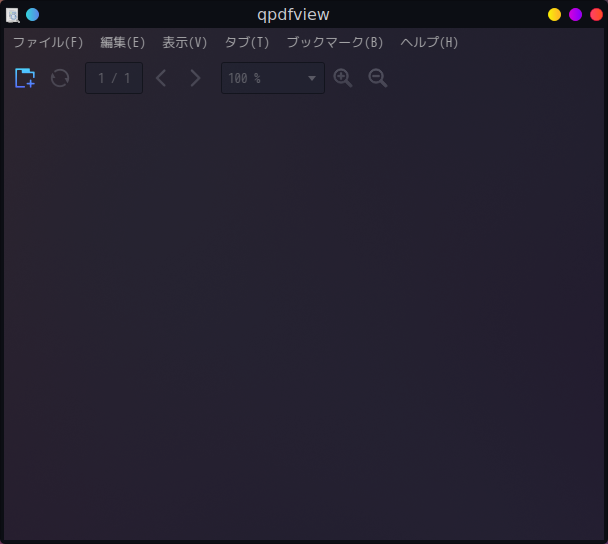Open the 表示(V) menu
The width and height of the screenshot is (608, 544).
pyautogui.click(x=185, y=42)
